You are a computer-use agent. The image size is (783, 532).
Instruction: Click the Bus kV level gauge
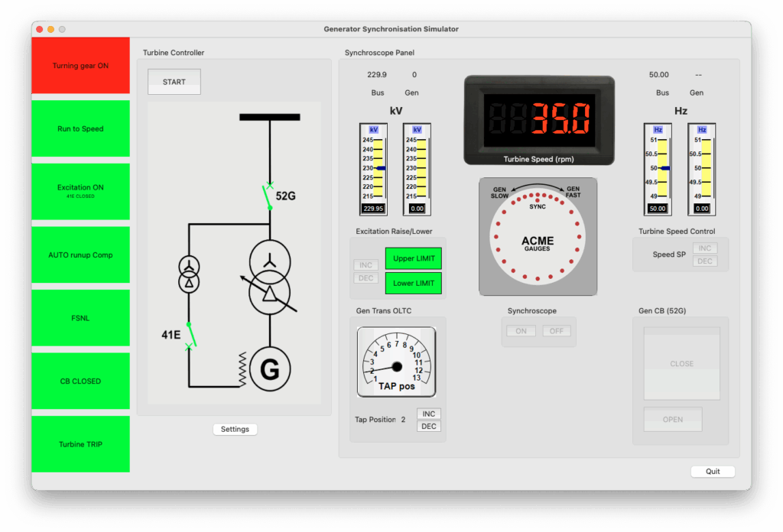coord(373,168)
